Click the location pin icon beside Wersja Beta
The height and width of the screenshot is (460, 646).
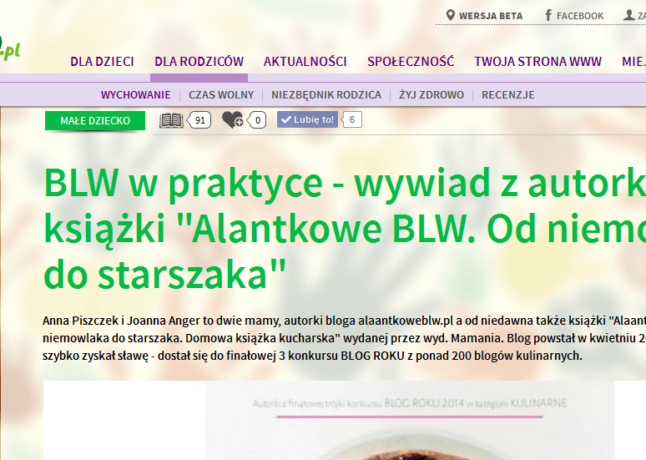451,16
